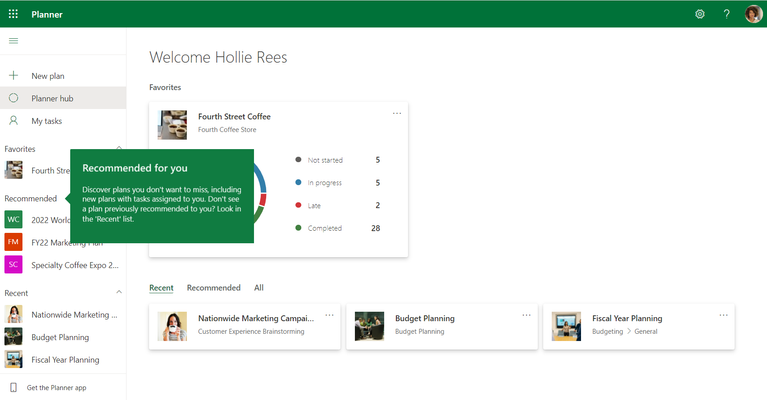Toggle the hamburger navigation menu
This screenshot has width=767, height=400.
point(14,41)
